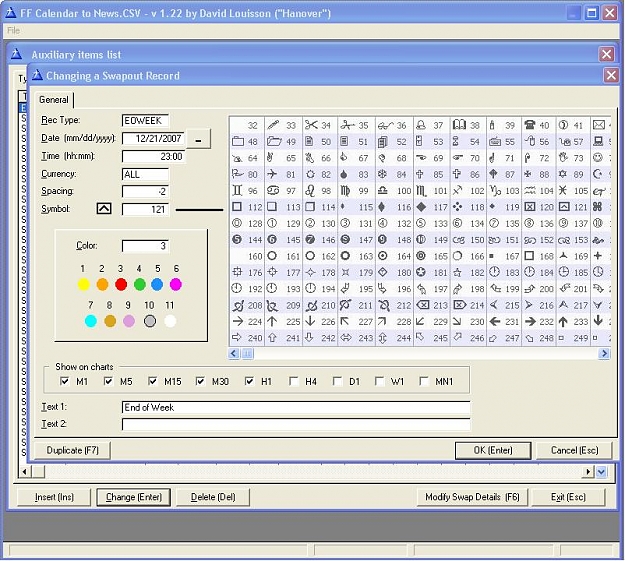Enable the H4 chart checkbox
The width and height of the screenshot is (625, 561).
pos(293,381)
